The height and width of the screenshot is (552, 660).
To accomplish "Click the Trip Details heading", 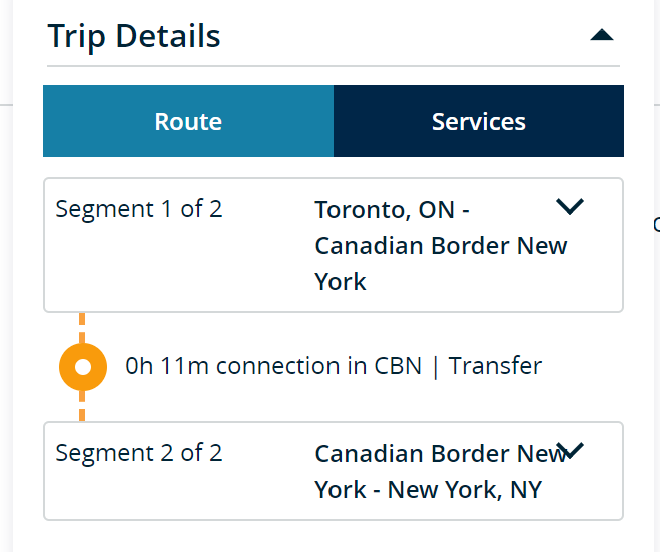I will 134,36.
